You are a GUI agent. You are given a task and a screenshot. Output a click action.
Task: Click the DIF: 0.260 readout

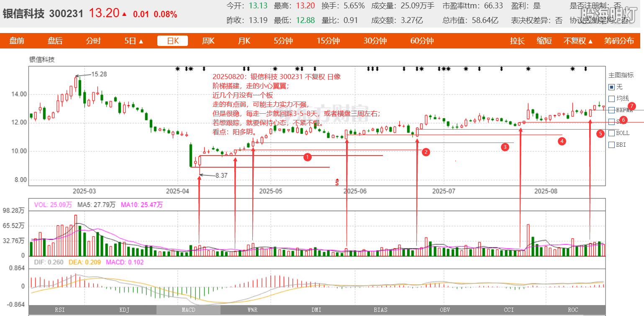tap(49, 262)
